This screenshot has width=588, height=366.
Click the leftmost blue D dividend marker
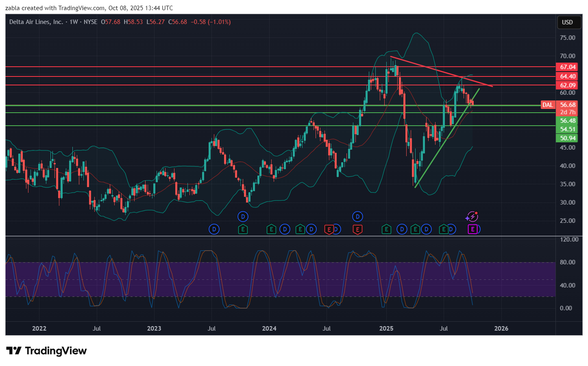pyautogui.click(x=214, y=229)
